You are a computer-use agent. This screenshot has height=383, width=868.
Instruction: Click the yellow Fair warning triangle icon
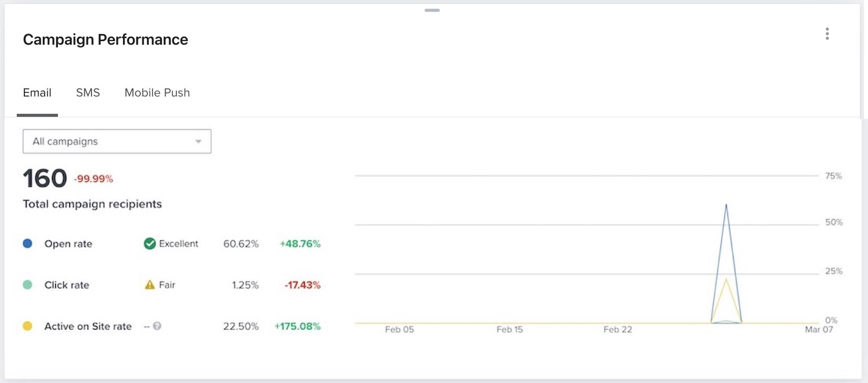click(x=149, y=285)
